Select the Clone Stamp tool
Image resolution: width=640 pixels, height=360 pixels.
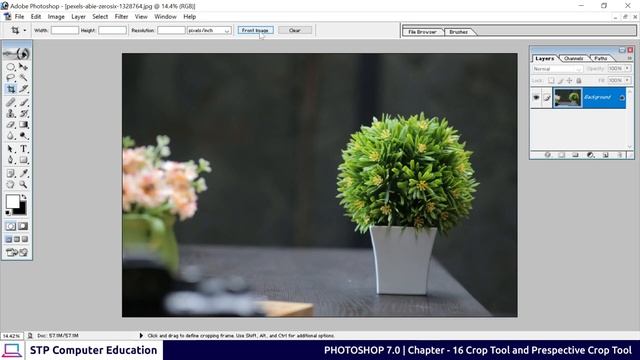tap(11, 113)
